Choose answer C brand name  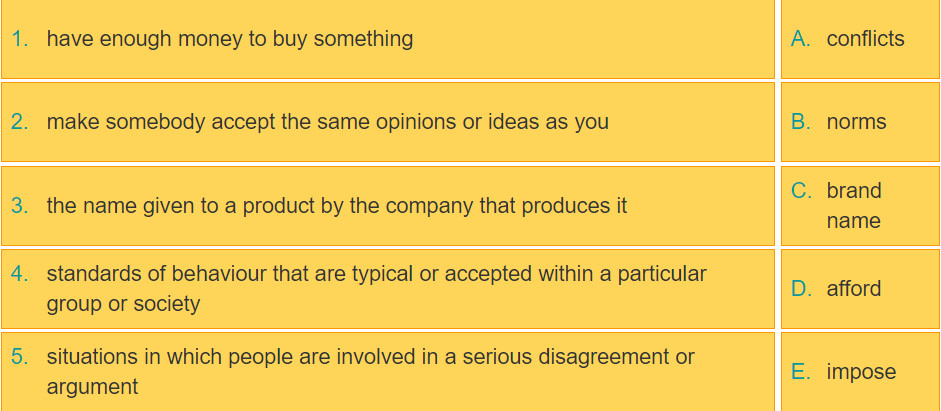click(860, 206)
